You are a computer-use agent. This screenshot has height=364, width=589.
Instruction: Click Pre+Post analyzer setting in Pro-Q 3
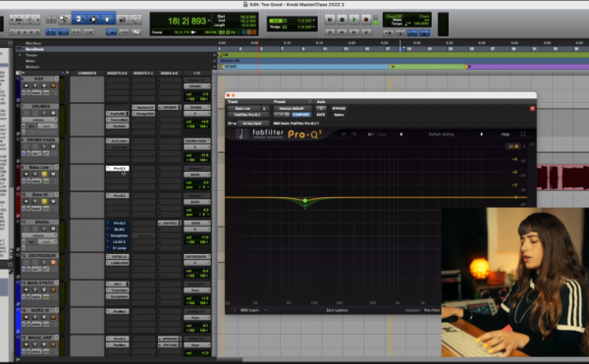point(432,310)
